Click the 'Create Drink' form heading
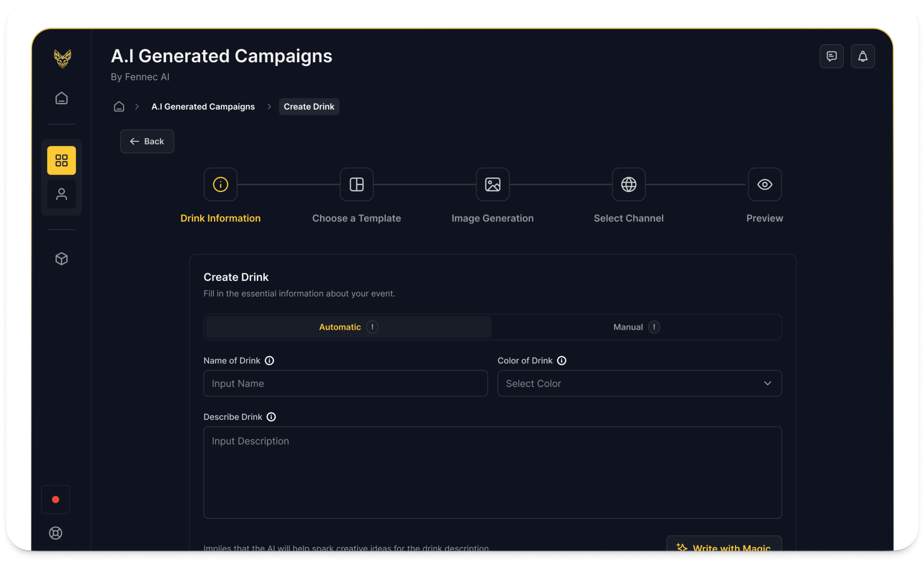924x565 pixels. point(236,277)
